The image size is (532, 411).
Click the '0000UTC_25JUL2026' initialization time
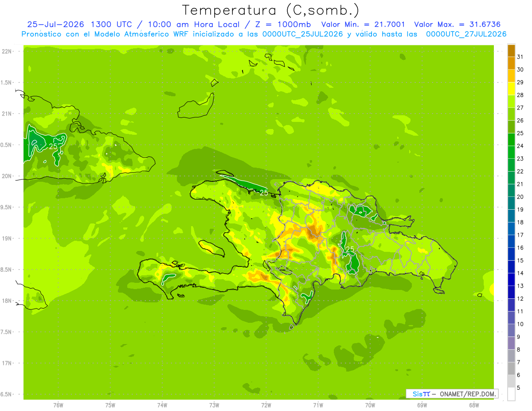(x=302, y=34)
